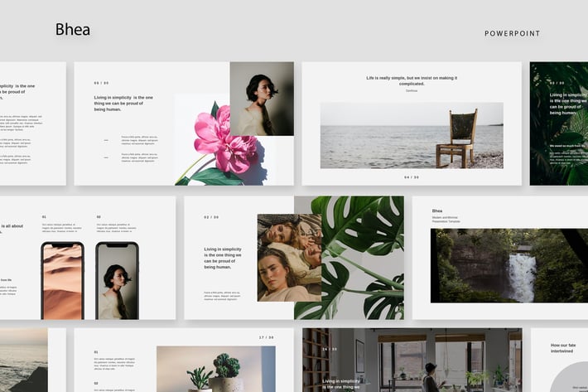Image resolution: width=588 pixels, height=392 pixels.
Task: Click the Bhea title text
Action: (73, 30)
